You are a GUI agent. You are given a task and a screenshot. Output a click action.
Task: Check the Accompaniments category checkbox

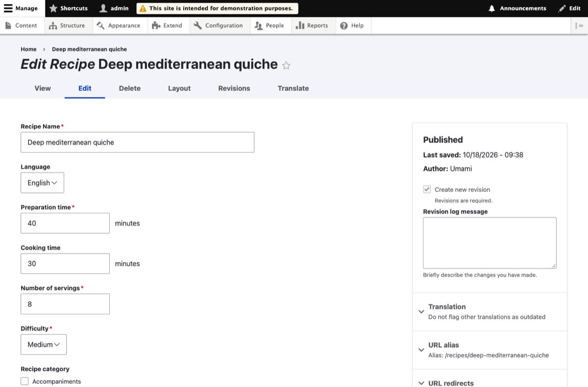25,381
